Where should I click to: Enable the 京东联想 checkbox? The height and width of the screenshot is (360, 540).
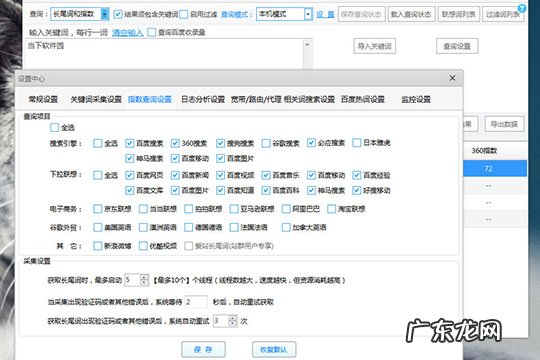[x=98, y=209]
